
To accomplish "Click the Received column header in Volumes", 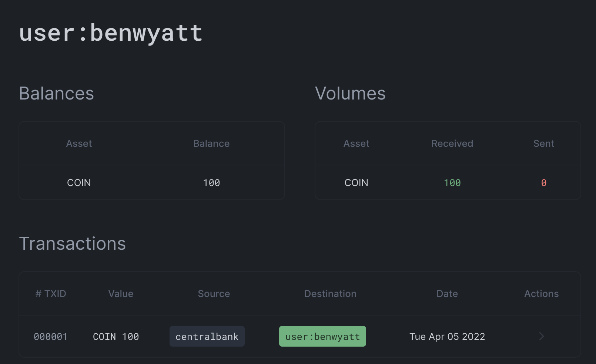I will tap(452, 144).
